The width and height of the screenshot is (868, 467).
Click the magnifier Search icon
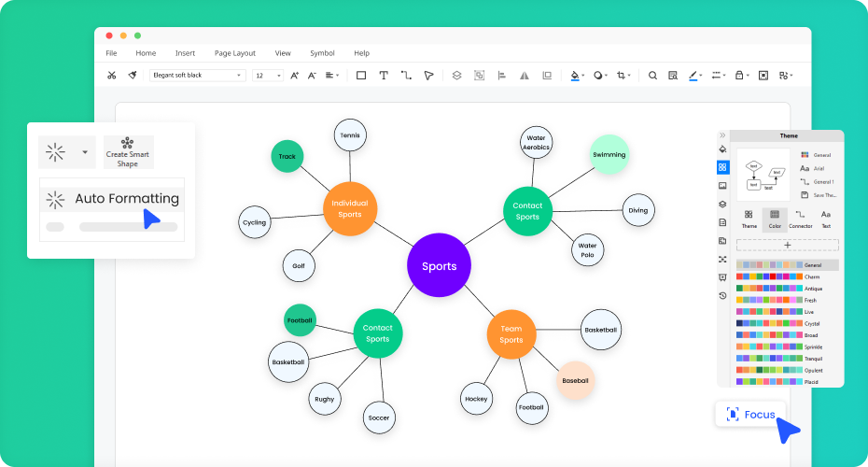pos(652,76)
